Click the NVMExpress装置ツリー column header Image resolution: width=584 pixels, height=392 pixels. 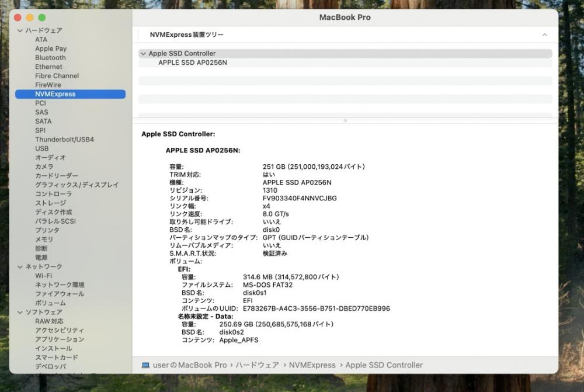(x=187, y=34)
